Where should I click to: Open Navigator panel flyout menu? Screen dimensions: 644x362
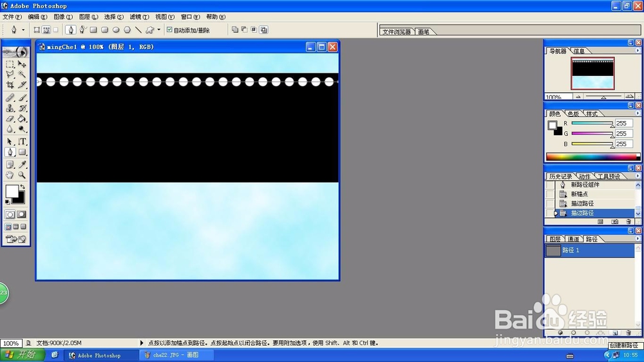[x=638, y=50]
